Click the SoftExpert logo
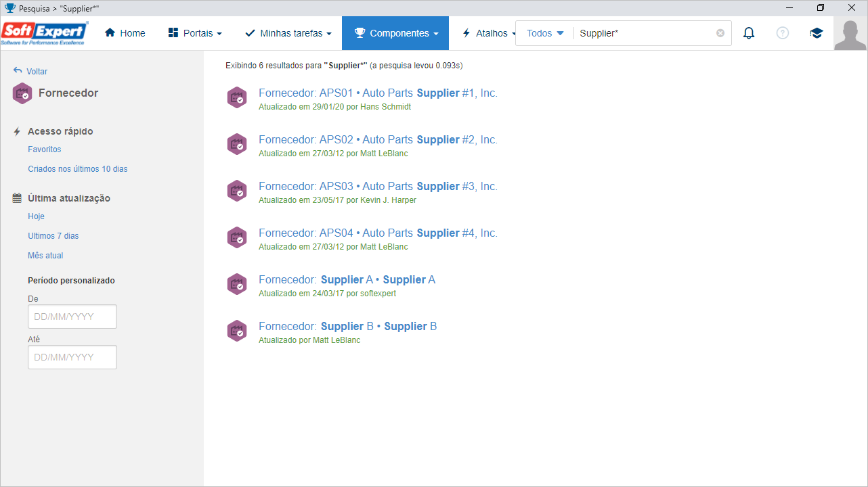868x487 pixels. point(45,33)
